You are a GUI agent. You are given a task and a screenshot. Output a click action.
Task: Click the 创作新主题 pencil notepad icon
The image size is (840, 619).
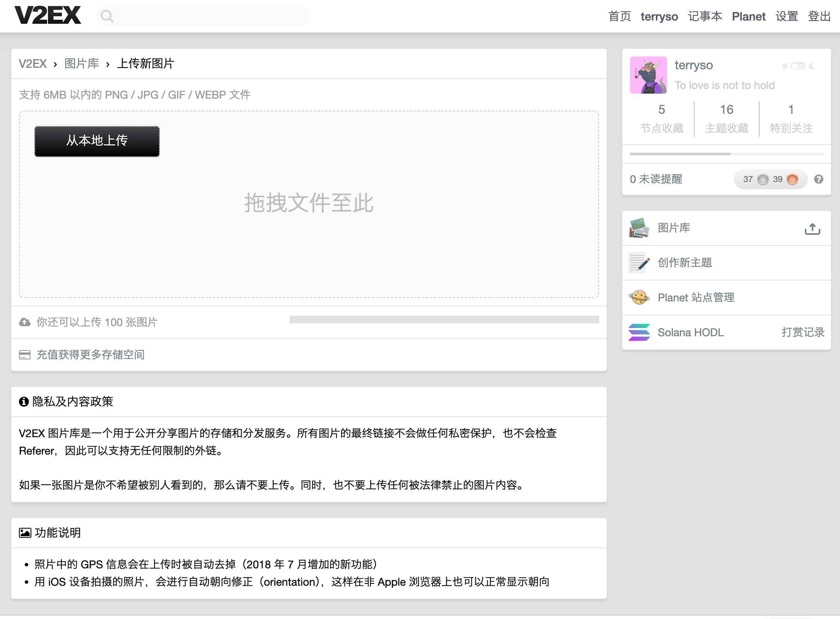point(639,263)
